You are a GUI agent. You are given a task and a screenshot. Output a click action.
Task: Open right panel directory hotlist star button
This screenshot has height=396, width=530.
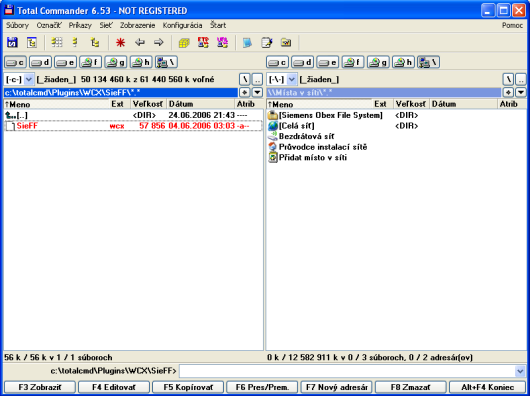508,93
